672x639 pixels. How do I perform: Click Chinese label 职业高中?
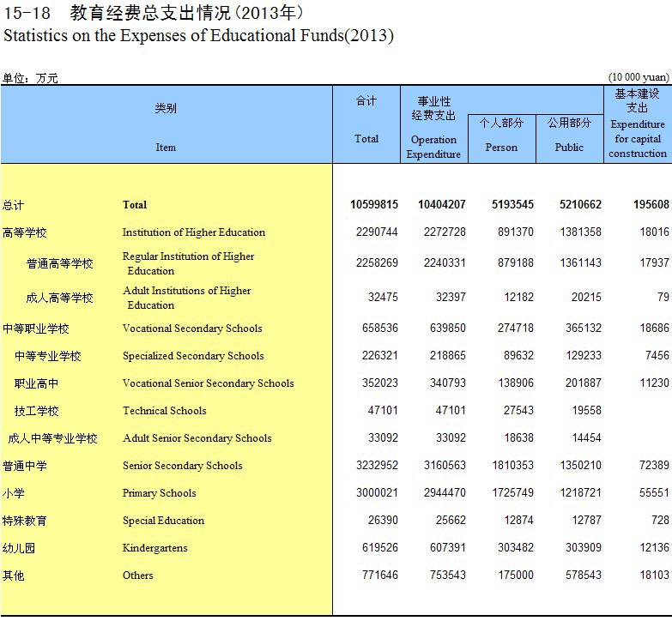36,383
